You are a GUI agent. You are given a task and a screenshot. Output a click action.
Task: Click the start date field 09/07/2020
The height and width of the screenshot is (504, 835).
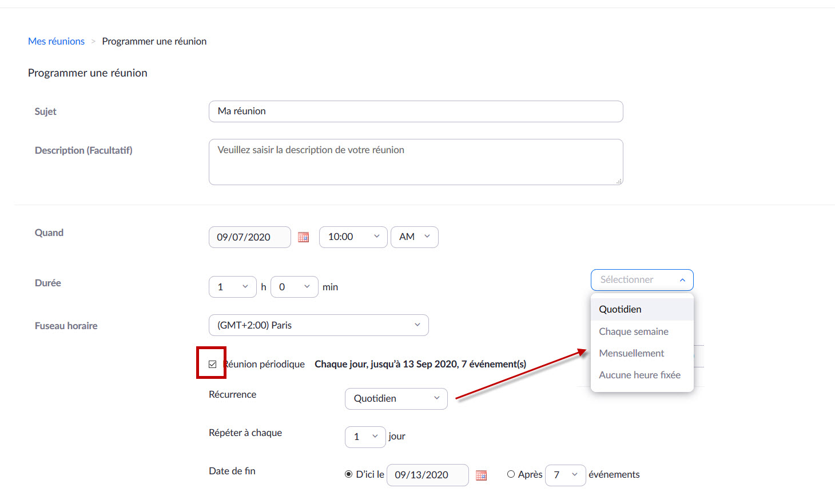250,237
